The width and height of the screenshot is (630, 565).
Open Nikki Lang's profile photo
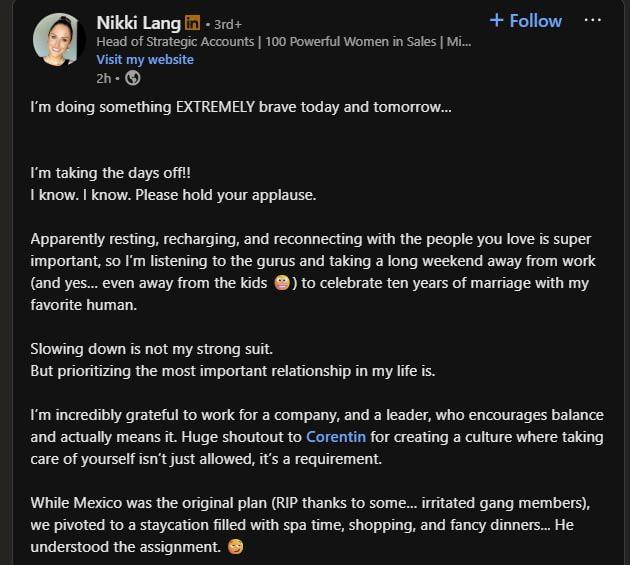[x=58, y=40]
